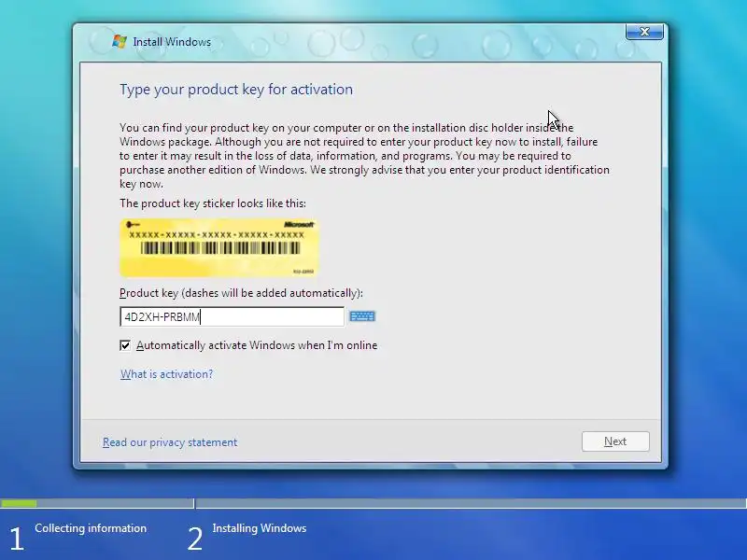Click the Install Windows title text
The height and width of the screenshot is (560, 747).
172,42
